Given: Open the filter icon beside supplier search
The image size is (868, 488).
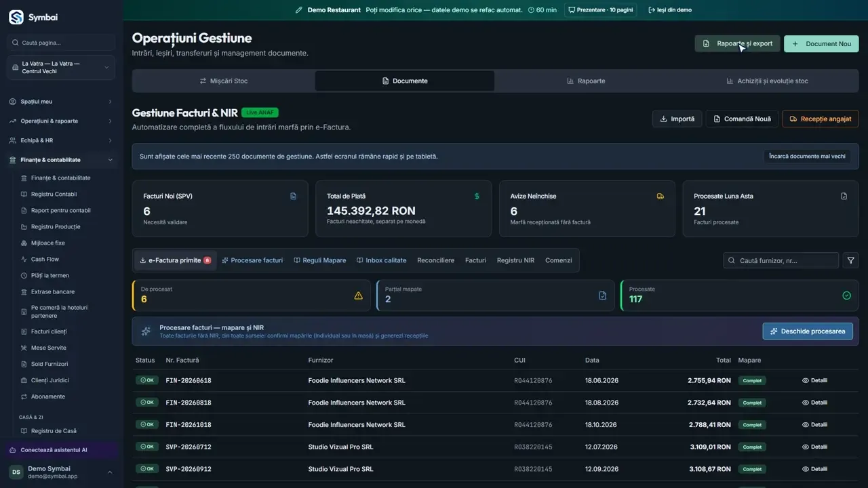Looking at the screenshot, I should (850, 260).
